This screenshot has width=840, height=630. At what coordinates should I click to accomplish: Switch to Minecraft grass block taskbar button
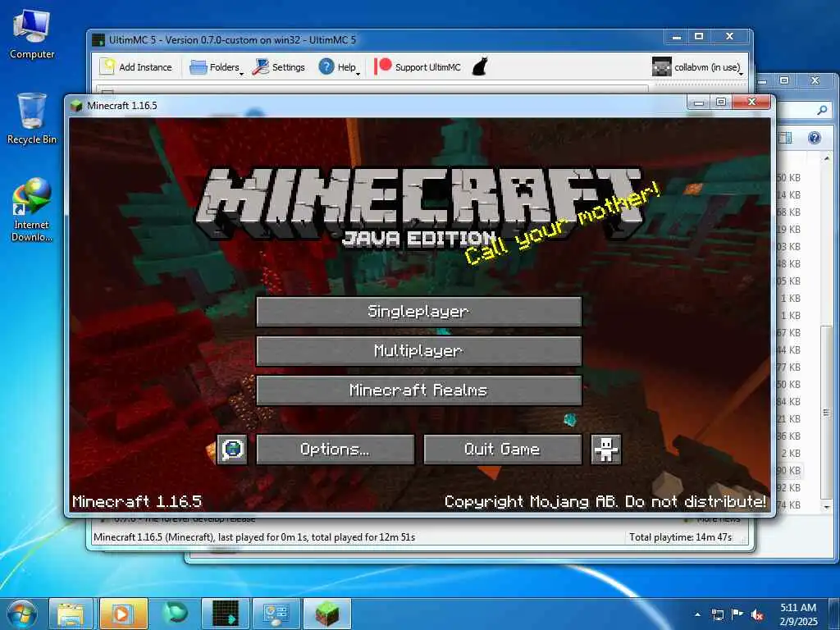tap(327, 614)
